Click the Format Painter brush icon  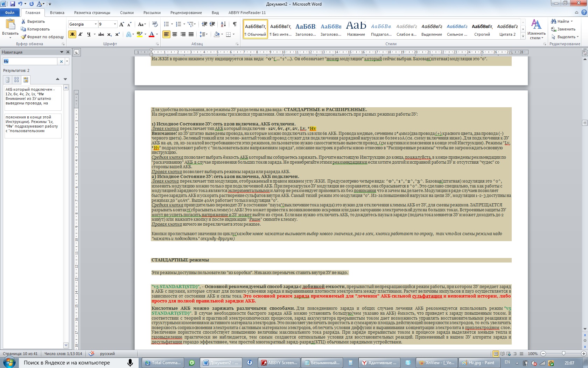[23, 37]
